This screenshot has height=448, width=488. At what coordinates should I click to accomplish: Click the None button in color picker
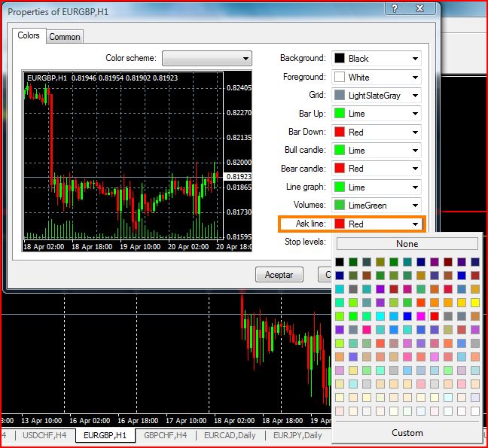coord(407,244)
